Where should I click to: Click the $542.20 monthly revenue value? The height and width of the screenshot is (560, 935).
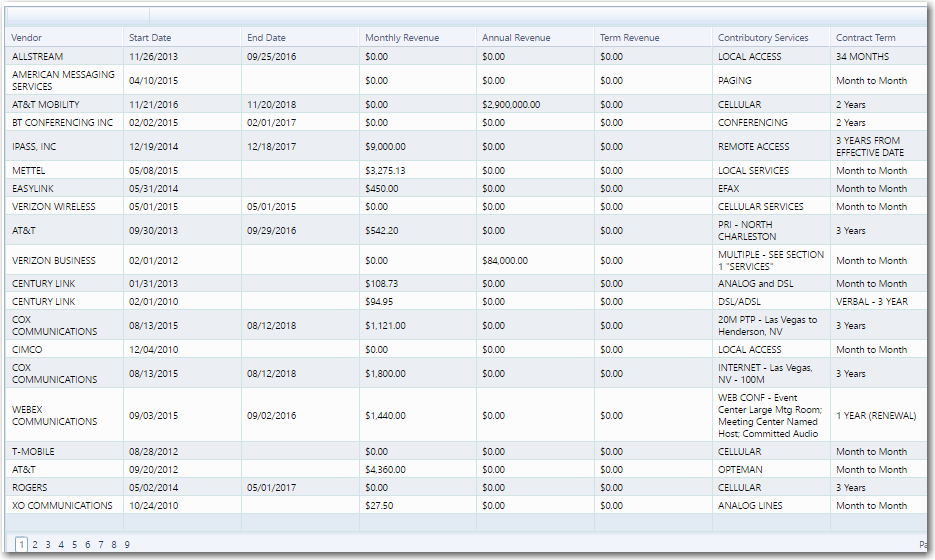click(381, 230)
